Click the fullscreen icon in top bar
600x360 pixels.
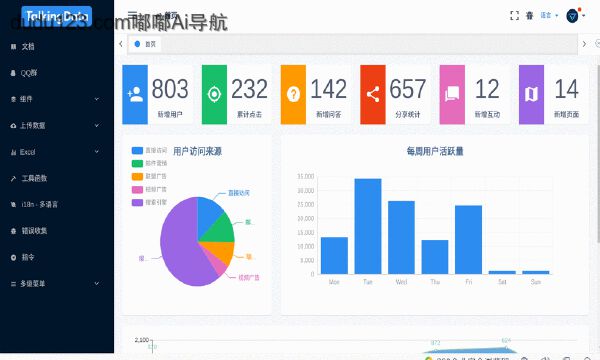[x=514, y=15]
